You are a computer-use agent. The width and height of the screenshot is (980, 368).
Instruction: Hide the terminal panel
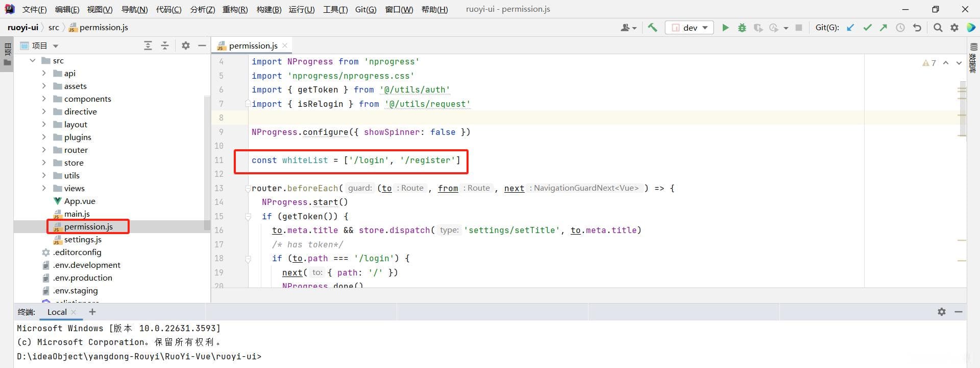click(x=959, y=312)
